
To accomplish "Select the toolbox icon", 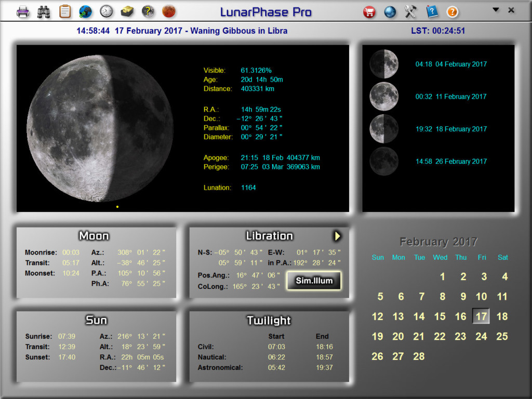I will pyautogui.click(x=127, y=10).
